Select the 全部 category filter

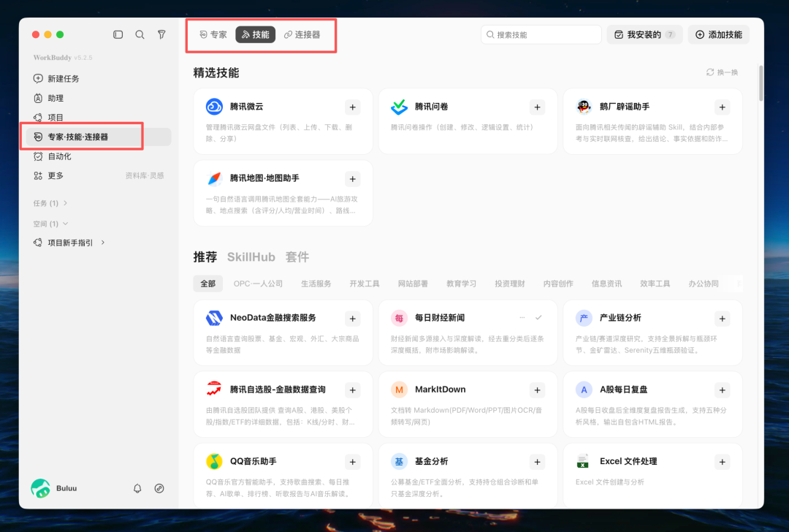(207, 284)
